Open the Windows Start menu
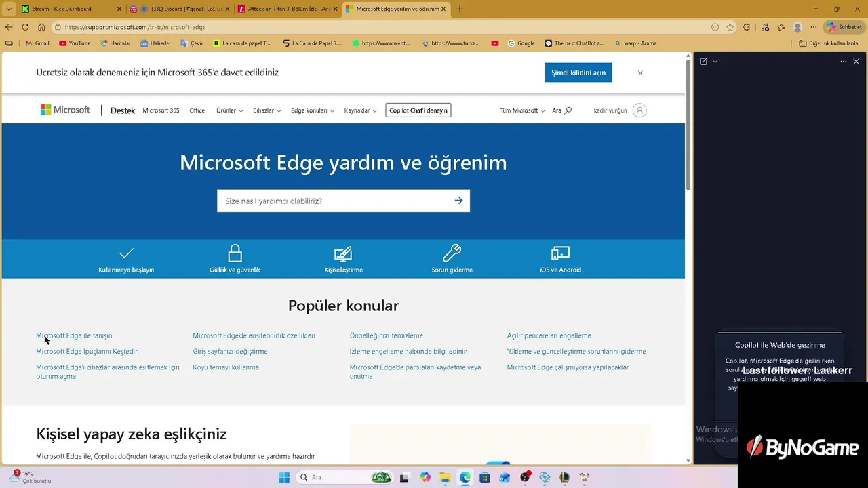 [284, 477]
